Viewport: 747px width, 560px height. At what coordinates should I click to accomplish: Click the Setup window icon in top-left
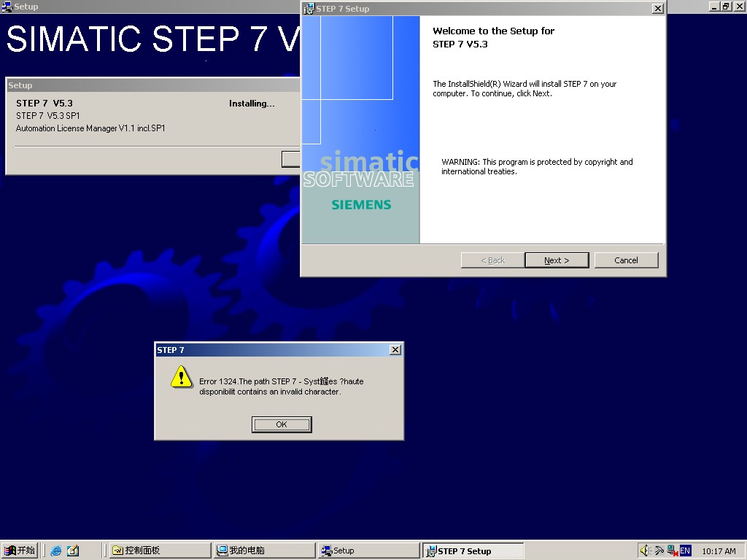click(7, 7)
